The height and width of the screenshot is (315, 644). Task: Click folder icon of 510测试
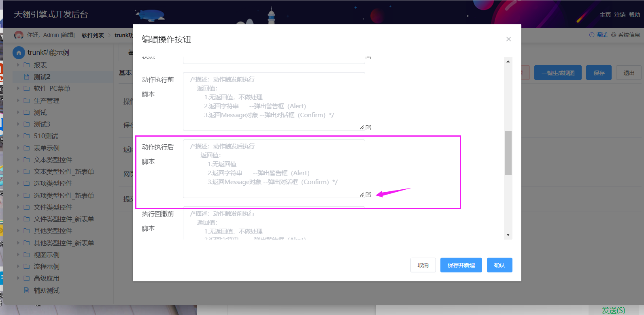27,136
